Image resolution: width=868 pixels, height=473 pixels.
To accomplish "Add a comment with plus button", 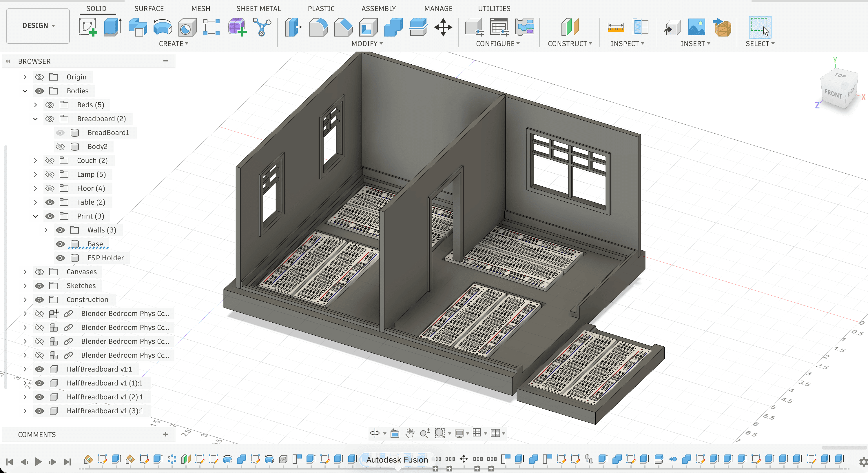I will coord(165,434).
